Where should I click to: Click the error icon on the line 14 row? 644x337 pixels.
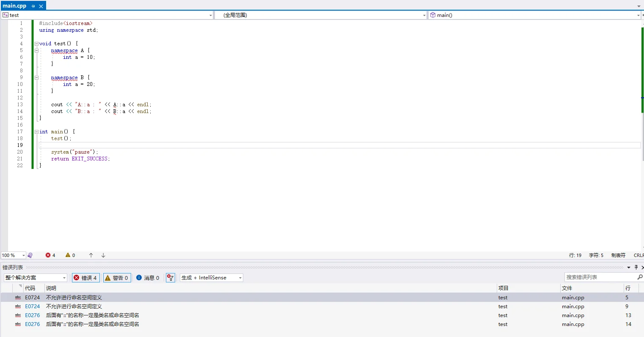(18, 324)
